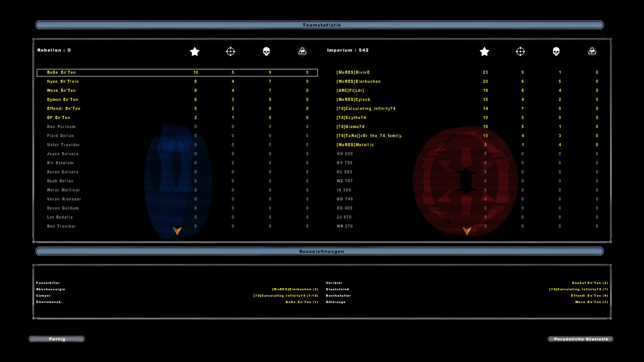
Task: Click the Imperium deaths skull icon
Action: pyautogui.click(x=556, y=51)
